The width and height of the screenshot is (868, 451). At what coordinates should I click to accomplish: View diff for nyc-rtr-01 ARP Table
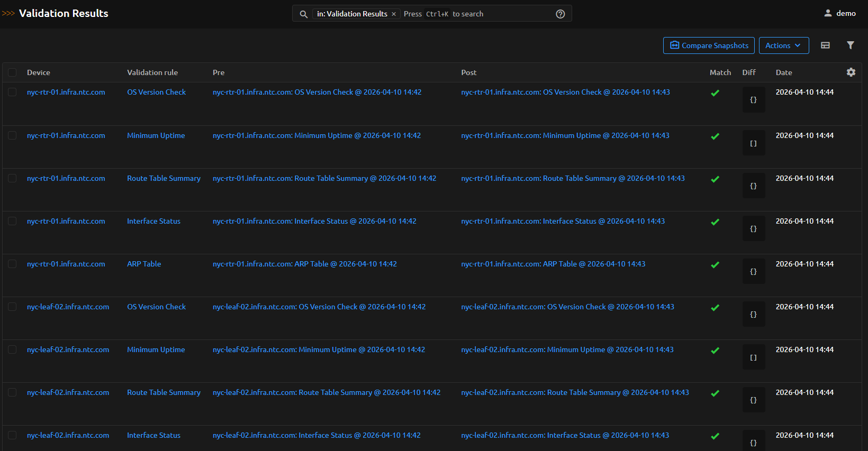[x=753, y=272]
